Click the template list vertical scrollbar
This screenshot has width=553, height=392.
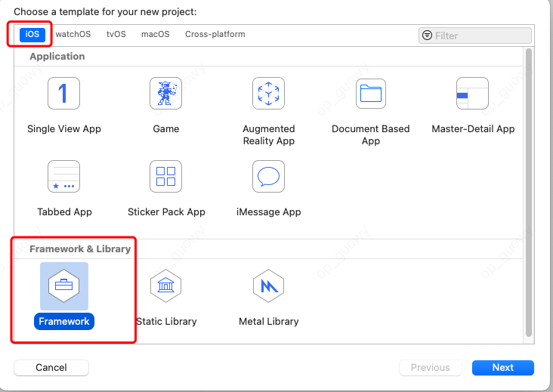(528, 193)
